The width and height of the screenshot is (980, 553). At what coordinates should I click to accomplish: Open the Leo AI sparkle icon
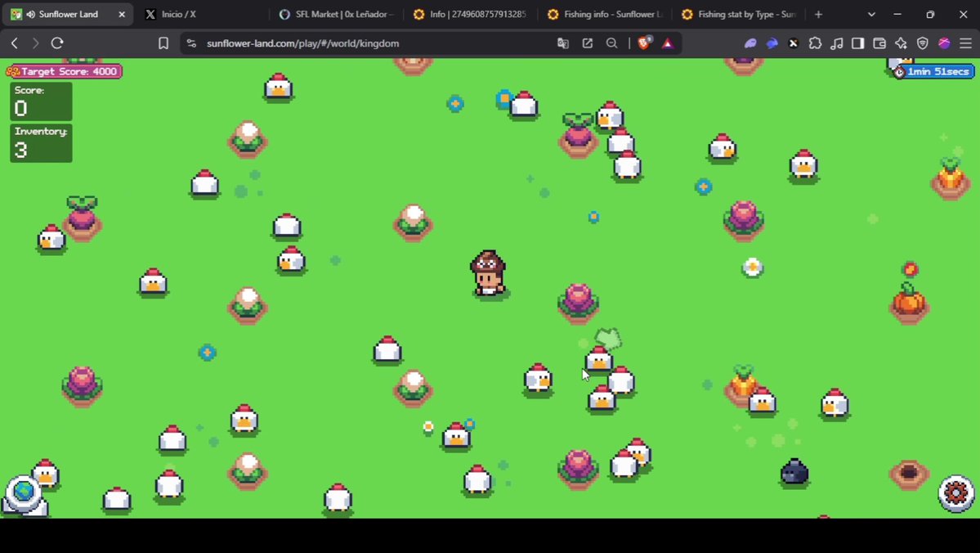[901, 43]
